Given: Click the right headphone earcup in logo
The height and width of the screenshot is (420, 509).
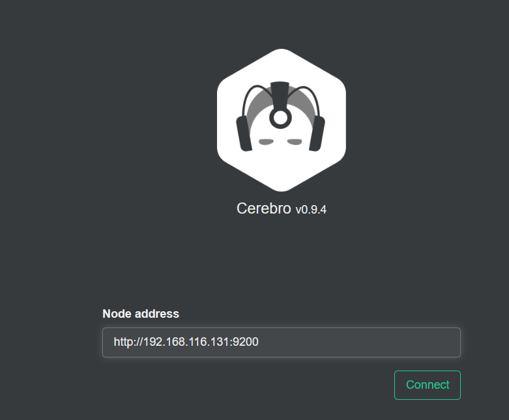Looking at the screenshot, I should [317, 133].
